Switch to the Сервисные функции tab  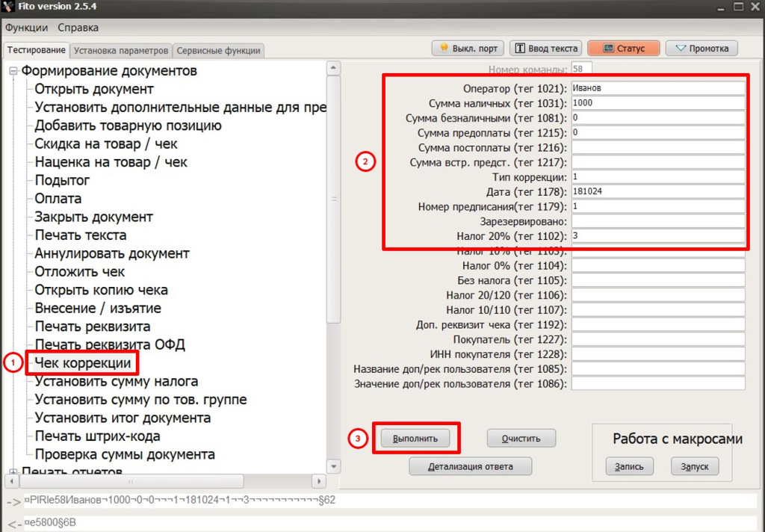(x=218, y=51)
